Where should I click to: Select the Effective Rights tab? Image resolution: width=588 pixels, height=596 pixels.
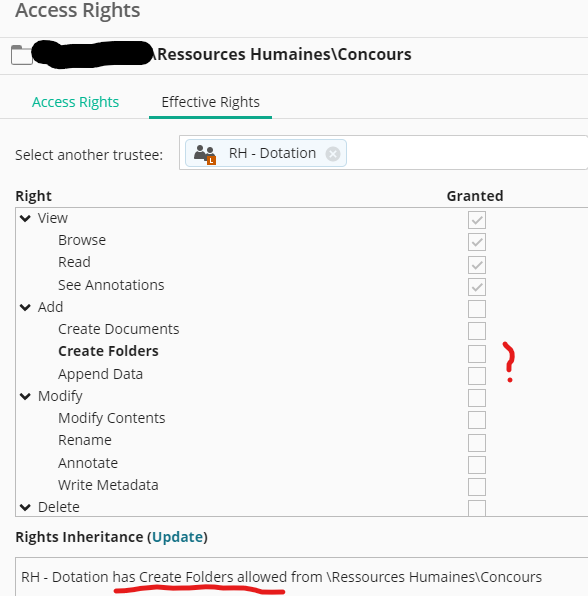point(211,102)
